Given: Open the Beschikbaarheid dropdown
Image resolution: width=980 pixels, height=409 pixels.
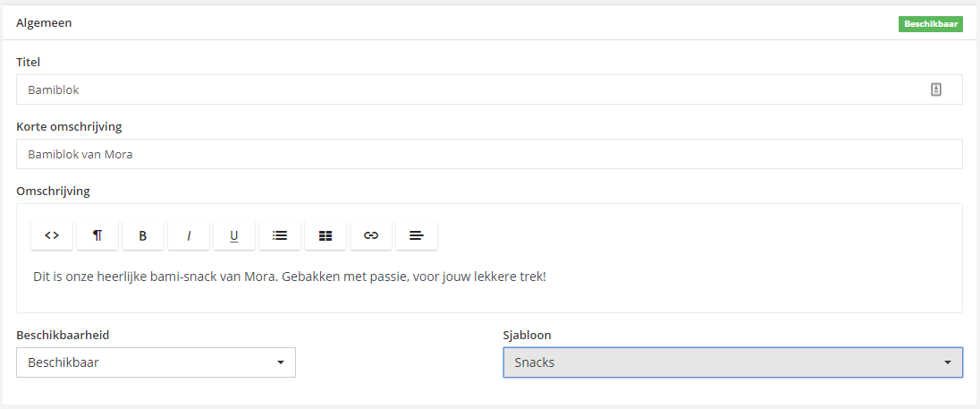Looking at the screenshot, I should click(156, 362).
